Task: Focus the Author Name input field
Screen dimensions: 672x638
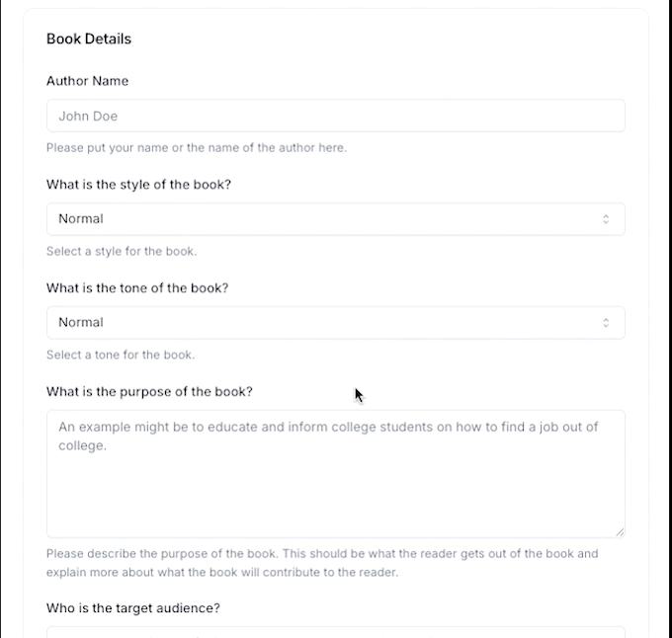Action: coord(335,116)
